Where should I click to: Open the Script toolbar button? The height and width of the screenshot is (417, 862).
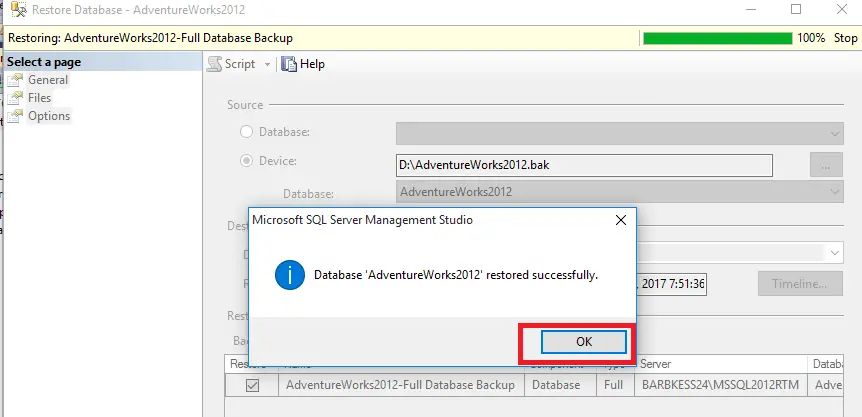(x=232, y=64)
